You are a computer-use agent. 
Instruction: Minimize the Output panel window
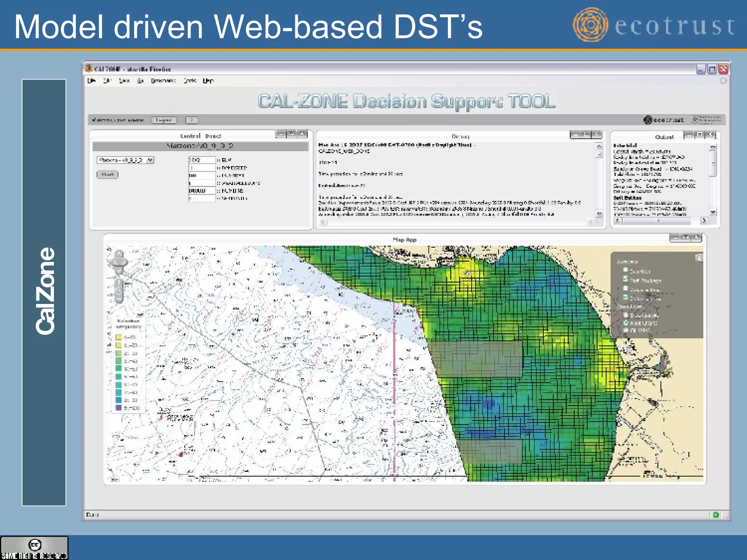(x=689, y=135)
